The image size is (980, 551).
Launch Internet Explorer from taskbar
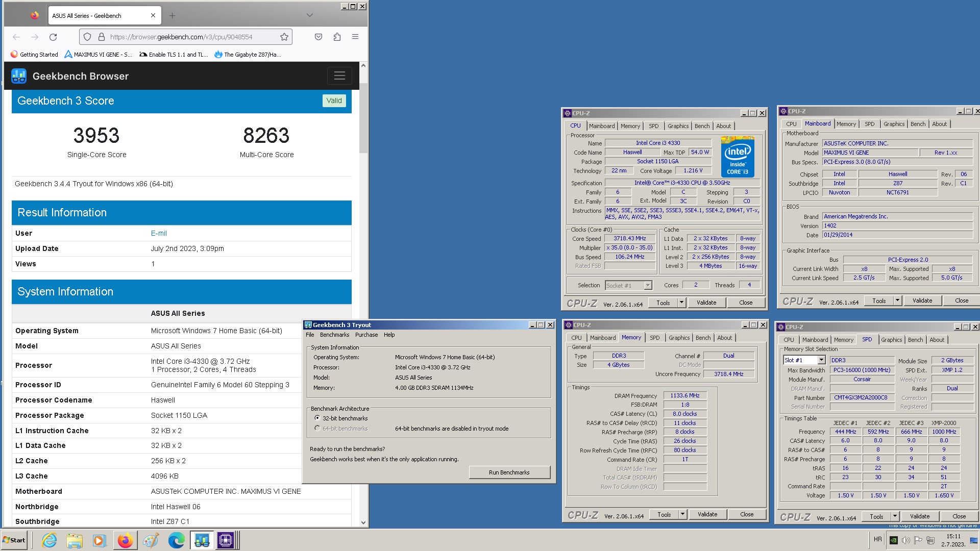pyautogui.click(x=50, y=540)
